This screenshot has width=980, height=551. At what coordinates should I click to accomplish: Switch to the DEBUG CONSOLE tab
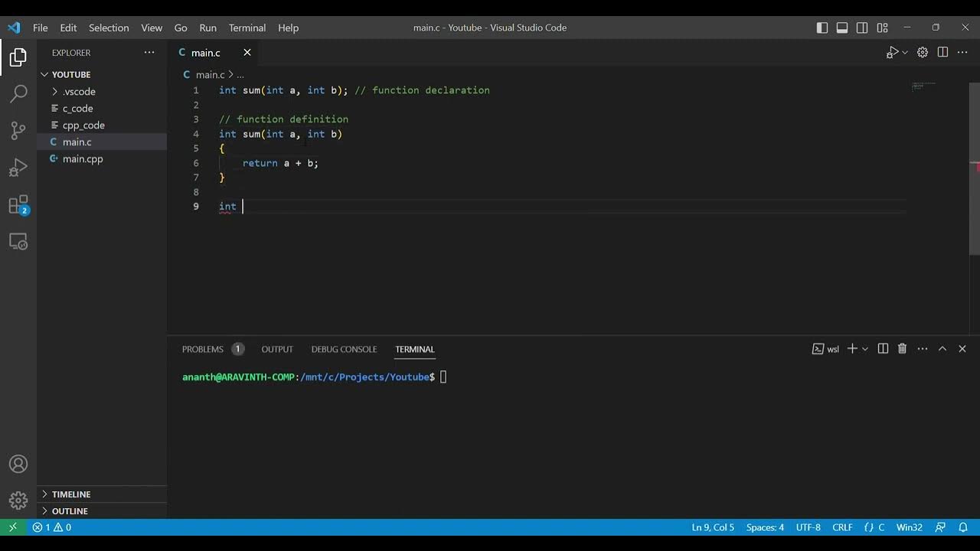tap(344, 349)
